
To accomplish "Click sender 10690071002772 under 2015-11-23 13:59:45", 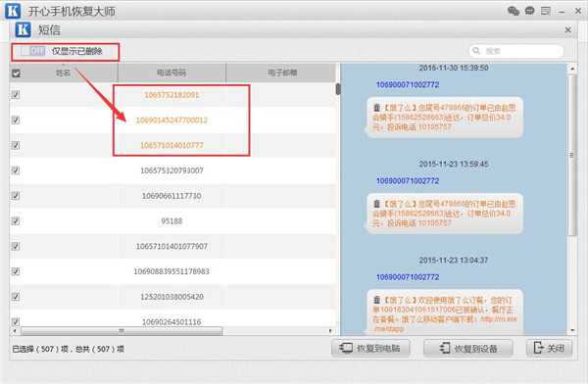I will [x=408, y=181].
